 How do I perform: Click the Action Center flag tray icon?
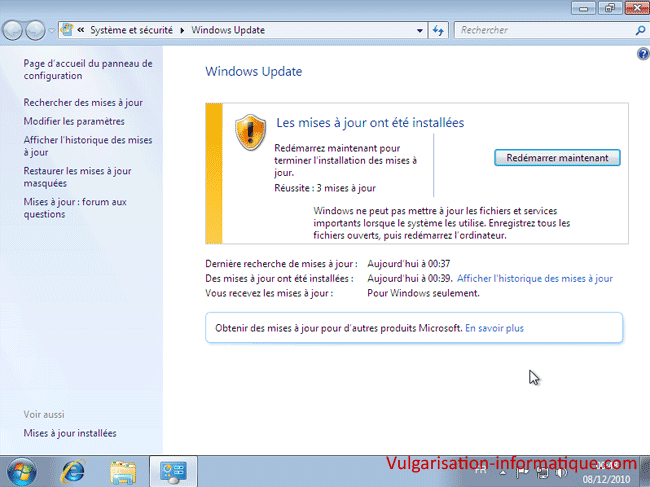(x=522, y=472)
